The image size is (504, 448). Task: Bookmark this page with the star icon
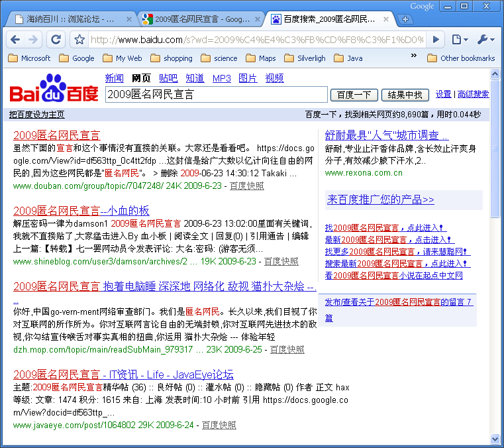point(79,40)
